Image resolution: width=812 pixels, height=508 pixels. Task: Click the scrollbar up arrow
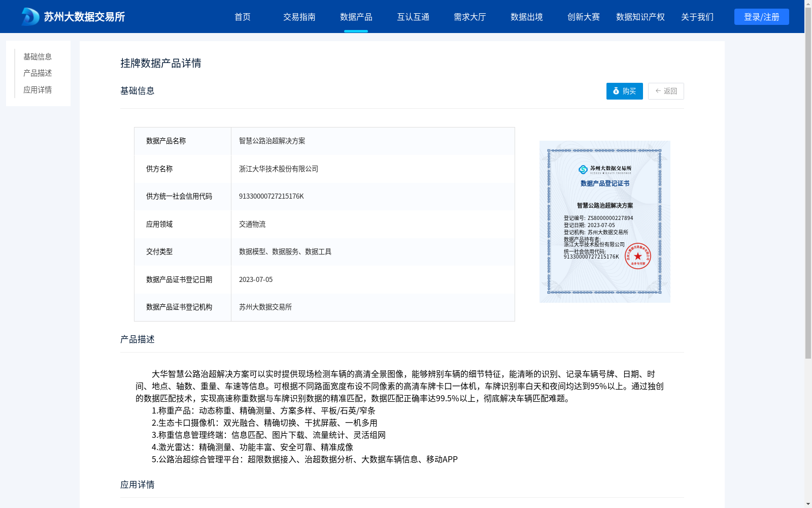click(x=808, y=3)
